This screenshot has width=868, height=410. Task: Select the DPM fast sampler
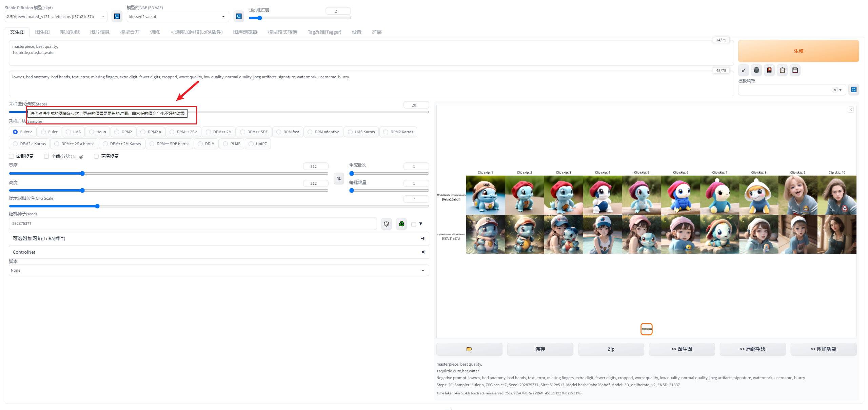(288, 132)
